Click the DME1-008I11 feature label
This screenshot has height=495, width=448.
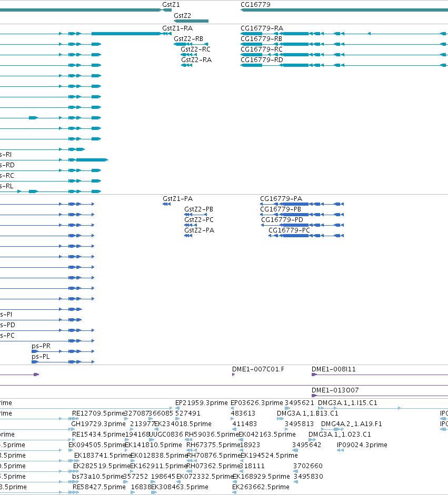pos(334,369)
